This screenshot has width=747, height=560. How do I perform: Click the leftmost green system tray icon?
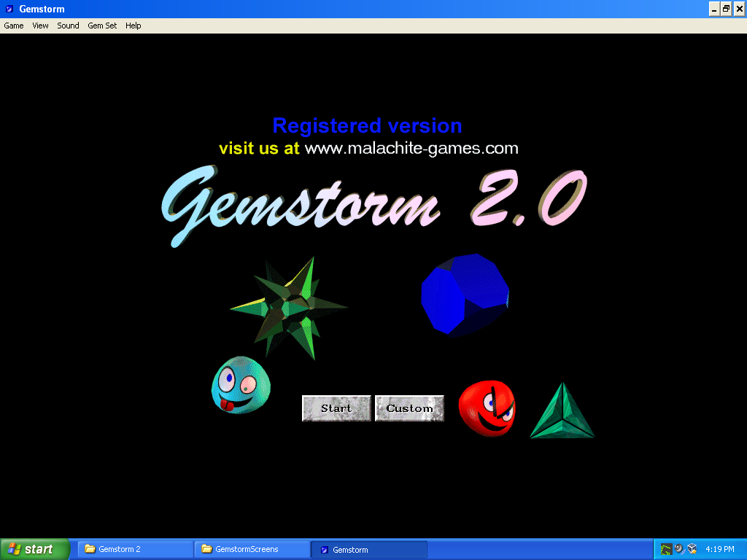coord(665,549)
